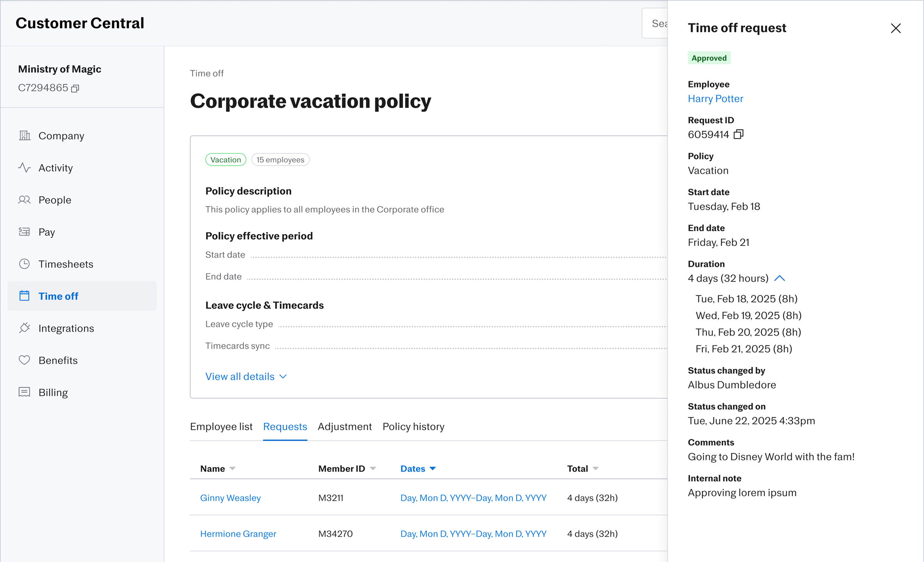Sort by Total column arrow
The width and height of the screenshot is (924, 562).
coord(595,469)
